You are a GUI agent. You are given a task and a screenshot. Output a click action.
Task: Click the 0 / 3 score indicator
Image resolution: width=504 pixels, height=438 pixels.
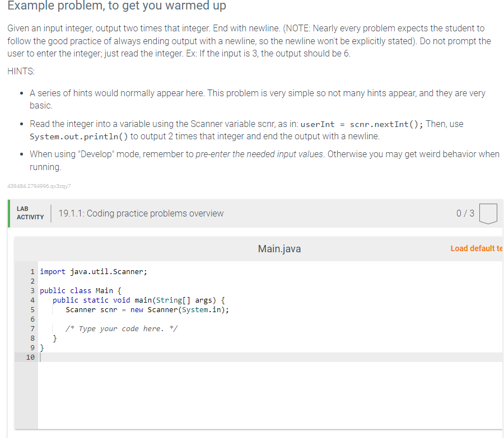pos(465,213)
